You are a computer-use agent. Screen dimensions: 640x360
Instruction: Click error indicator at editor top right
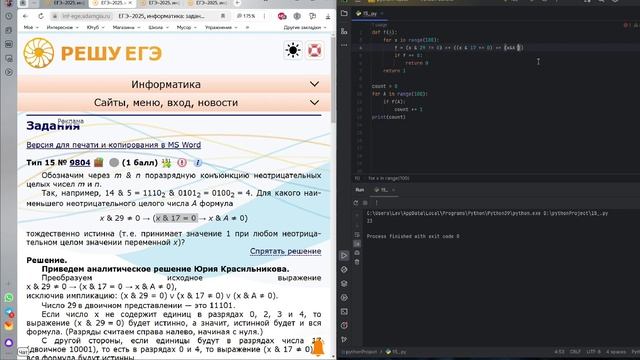pos(627,25)
